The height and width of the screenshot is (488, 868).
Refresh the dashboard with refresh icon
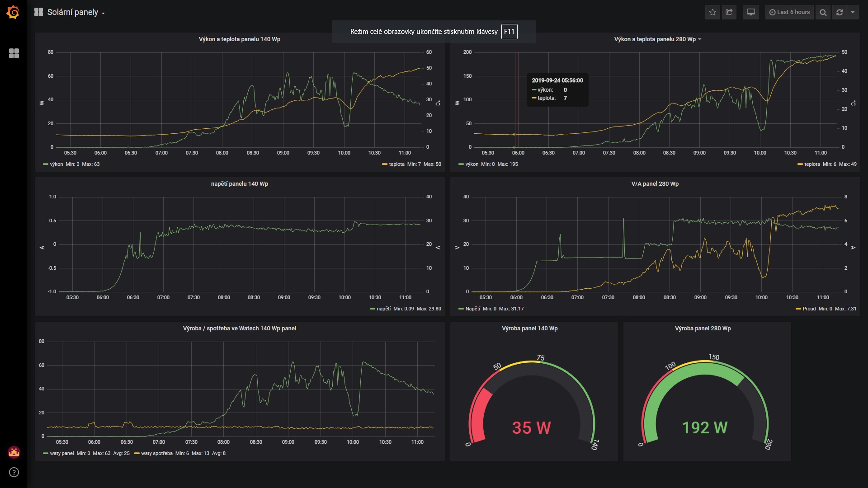coord(840,12)
